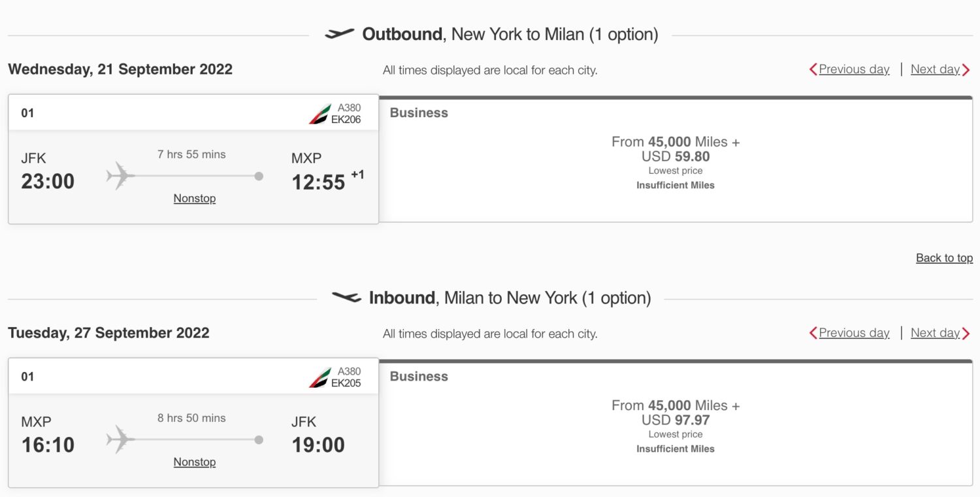Image resolution: width=980 pixels, height=497 pixels.
Task: Open Nonstop details for the outbound flight
Action: pyautogui.click(x=194, y=198)
